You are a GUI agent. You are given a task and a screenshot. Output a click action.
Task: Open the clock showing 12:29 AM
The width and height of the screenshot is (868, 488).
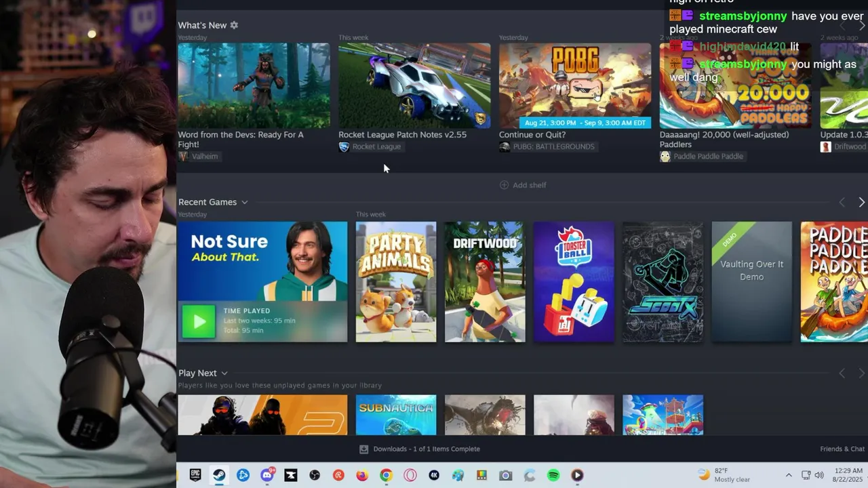tap(848, 475)
